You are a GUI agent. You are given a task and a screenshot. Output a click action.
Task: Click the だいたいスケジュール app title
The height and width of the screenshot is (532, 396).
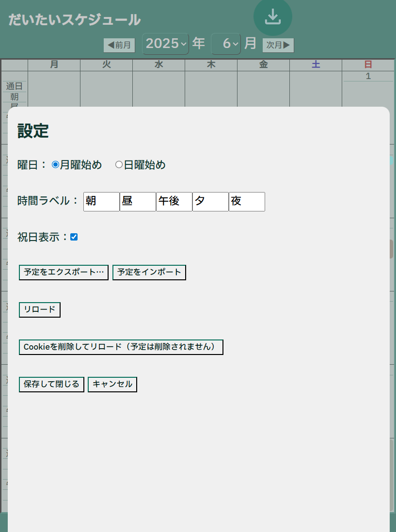(74, 20)
